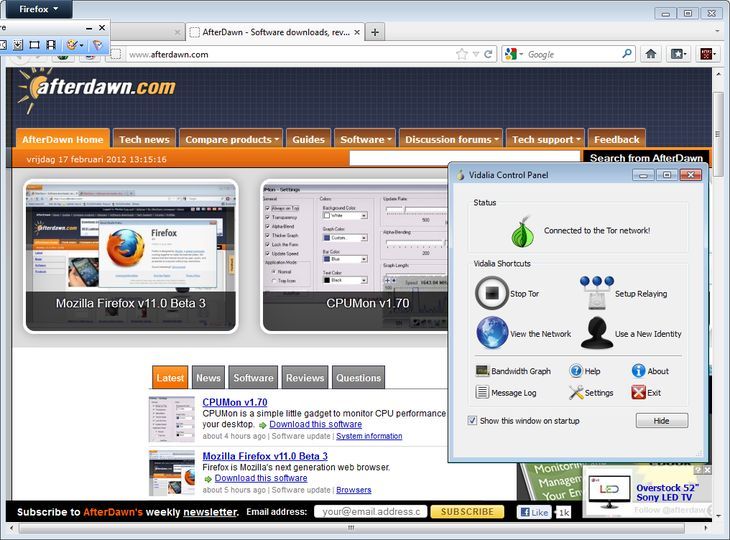The image size is (730, 540).
Task: Open the Bandwidth Graph
Action: [x=513, y=371]
